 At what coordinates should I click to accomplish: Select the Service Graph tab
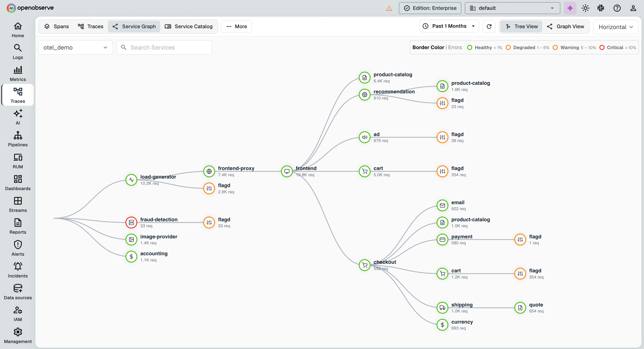point(134,26)
